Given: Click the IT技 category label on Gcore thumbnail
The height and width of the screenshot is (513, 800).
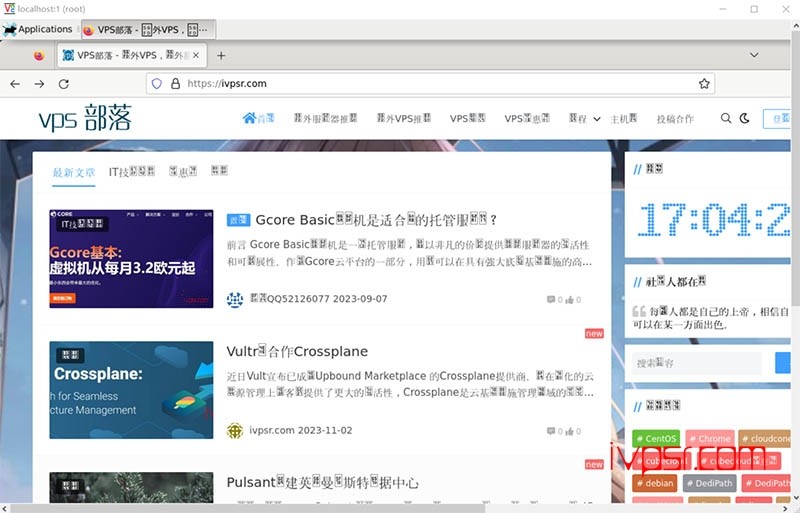Looking at the screenshot, I should point(82,224).
